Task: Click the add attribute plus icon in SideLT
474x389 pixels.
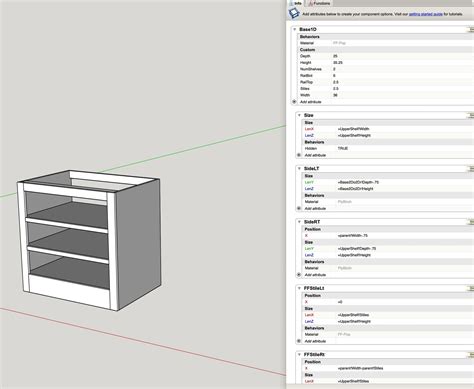Action: tap(299, 208)
